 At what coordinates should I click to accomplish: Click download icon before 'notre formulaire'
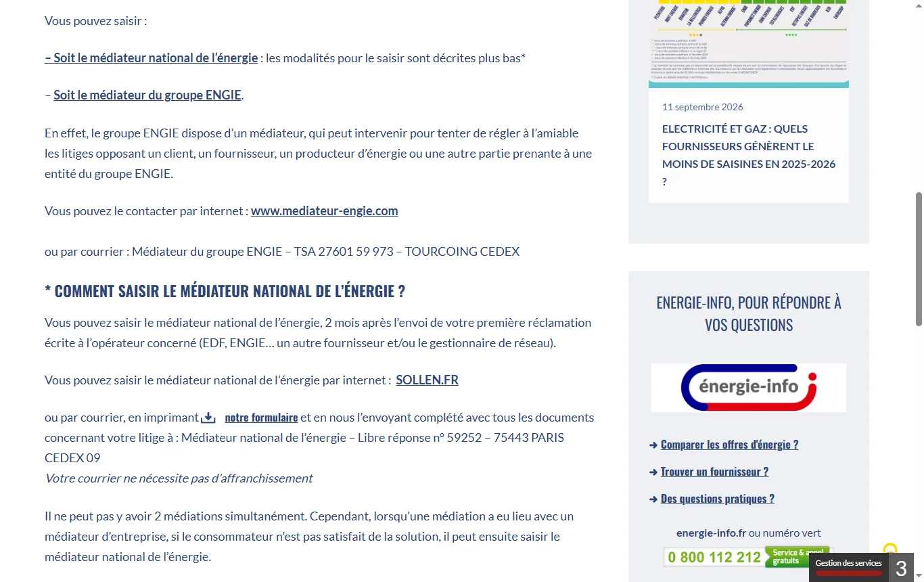pyautogui.click(x=208, y=418)
